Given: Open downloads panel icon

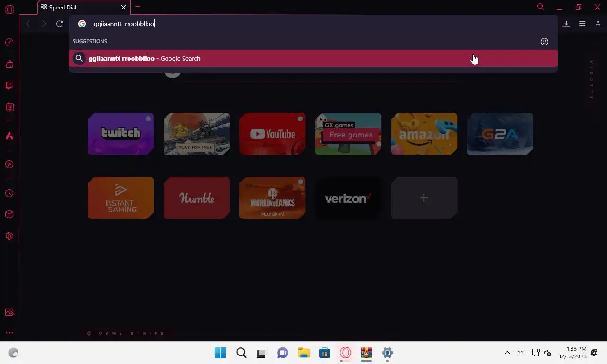Looking at the screenshot, I should pos(566,24).
